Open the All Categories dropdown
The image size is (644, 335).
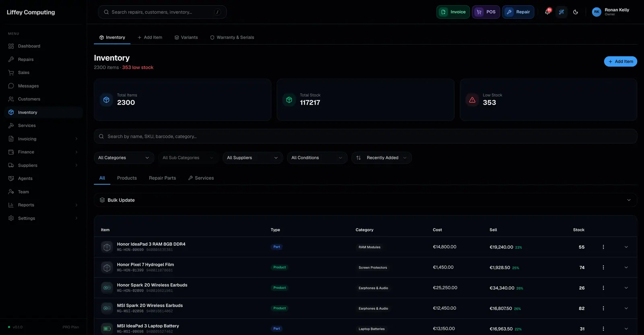click(124, 158)
